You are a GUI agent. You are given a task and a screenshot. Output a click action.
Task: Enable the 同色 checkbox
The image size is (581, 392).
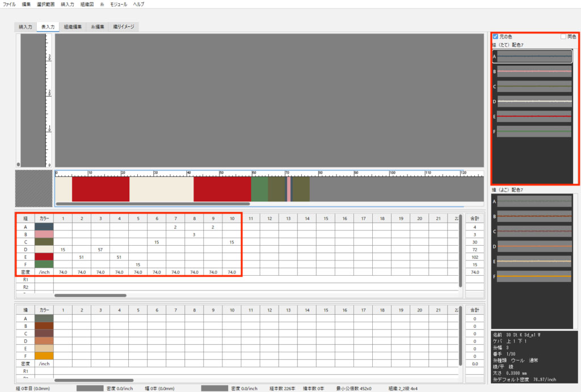pos(563,37)
